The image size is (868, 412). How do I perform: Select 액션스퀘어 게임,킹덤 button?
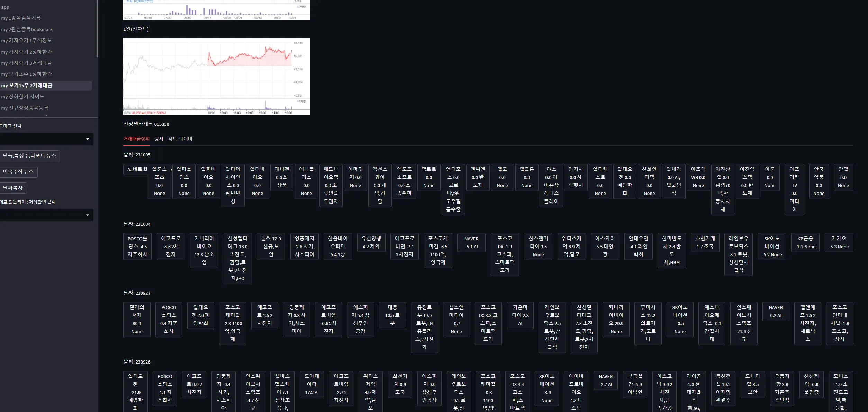point(380,185)
